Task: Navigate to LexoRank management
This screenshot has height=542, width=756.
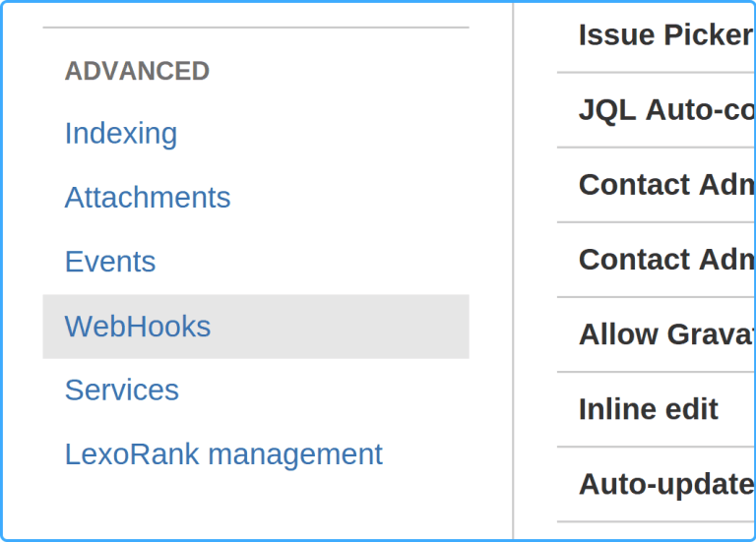Action: coord(223,454)
